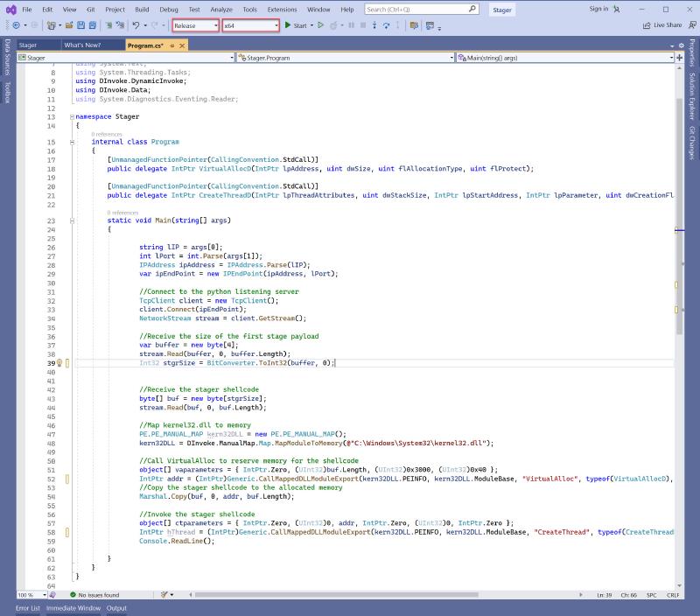Image resolution: width=700 pixels, height=616 pixels.
Task: Open the Output panel tab
Action: pyautogui.click(x=116, y=608)
